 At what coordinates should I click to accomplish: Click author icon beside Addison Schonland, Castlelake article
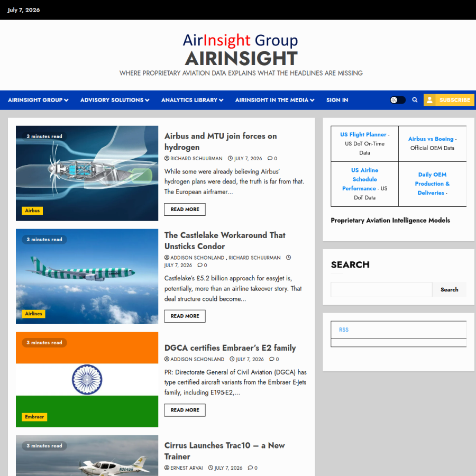pos(167,258)
